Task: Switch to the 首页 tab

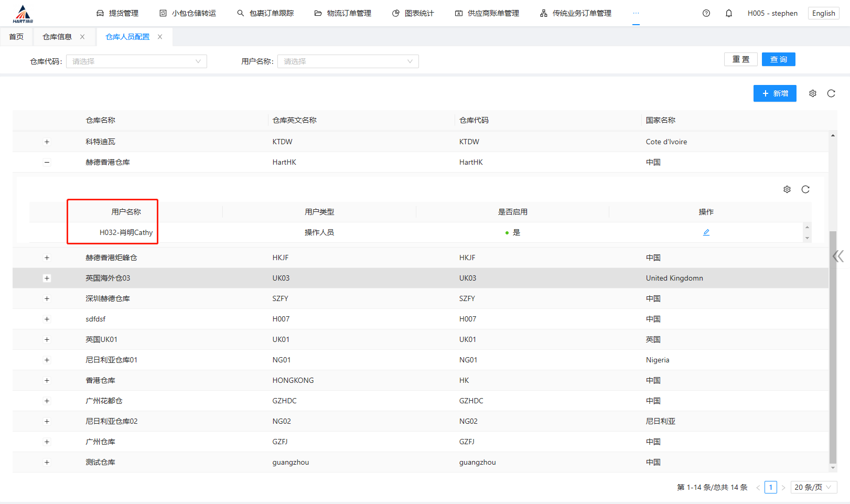Action: coord(16,37)
